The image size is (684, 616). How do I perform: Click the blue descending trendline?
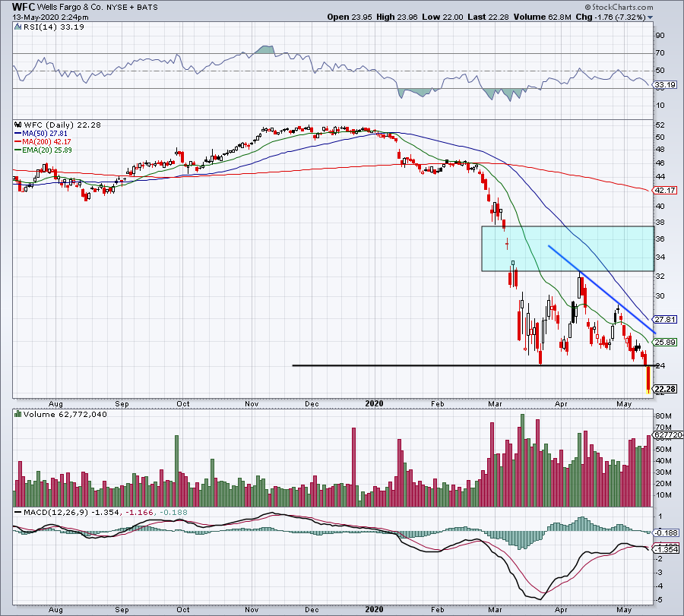click(x=601, y=289)
